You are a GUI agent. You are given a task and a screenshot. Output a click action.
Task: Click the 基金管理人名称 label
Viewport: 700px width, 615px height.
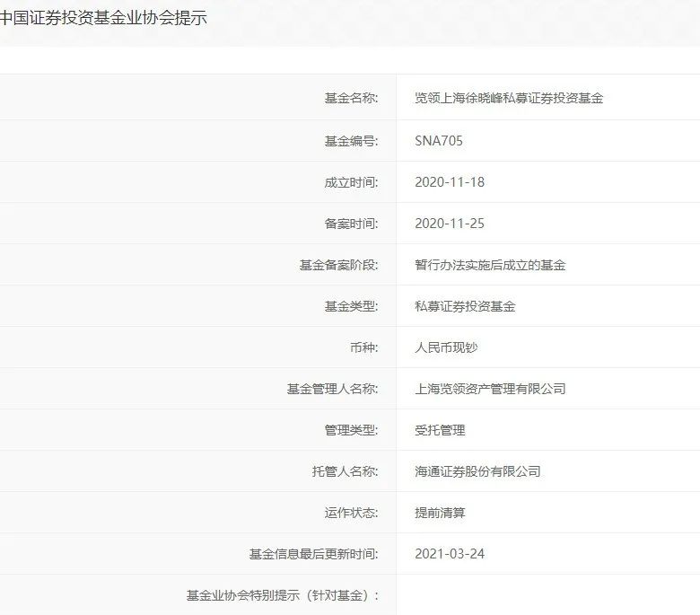click(x=332, y=389)
